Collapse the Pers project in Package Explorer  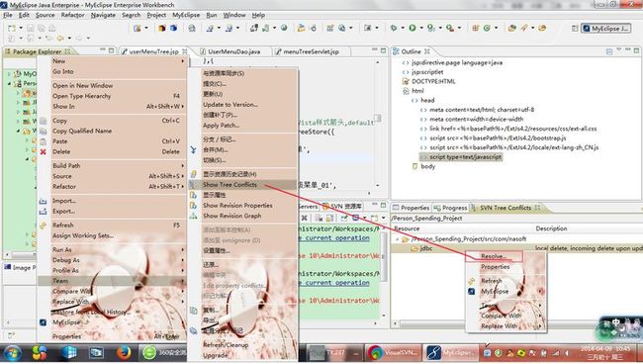(x=9, y=84)
